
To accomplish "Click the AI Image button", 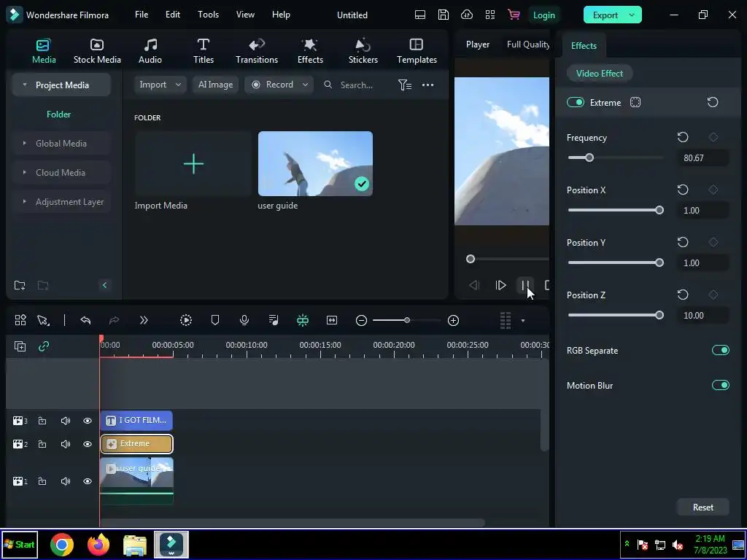I will click(x=215, y=85).
